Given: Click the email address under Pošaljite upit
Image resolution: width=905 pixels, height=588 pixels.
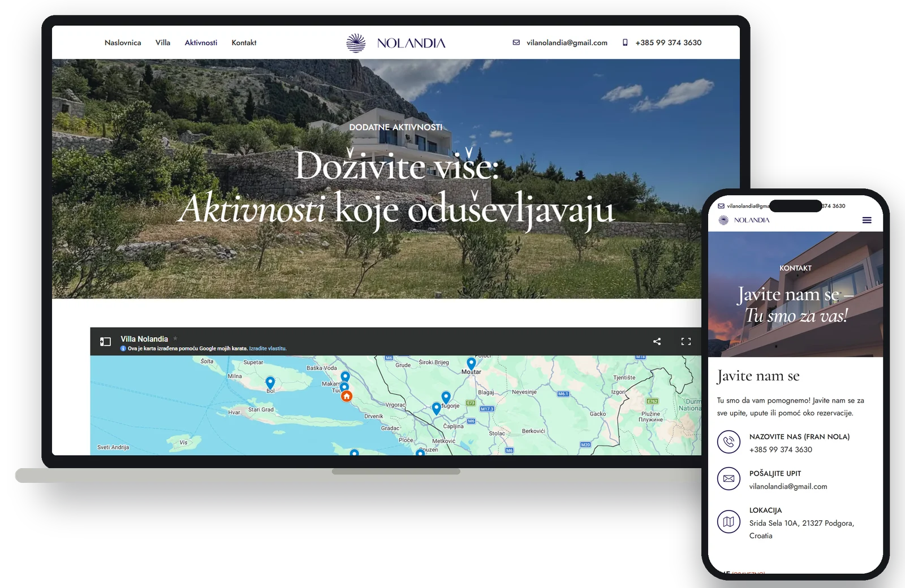Looking at the screenshot, I should 788,486.
